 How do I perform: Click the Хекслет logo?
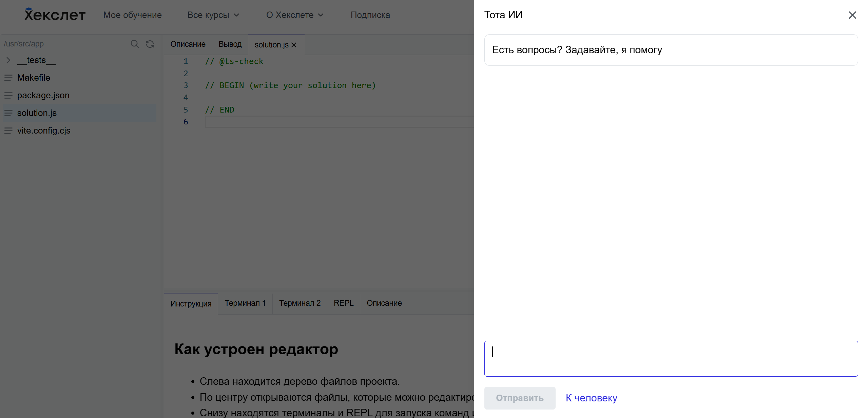(55, 15)
